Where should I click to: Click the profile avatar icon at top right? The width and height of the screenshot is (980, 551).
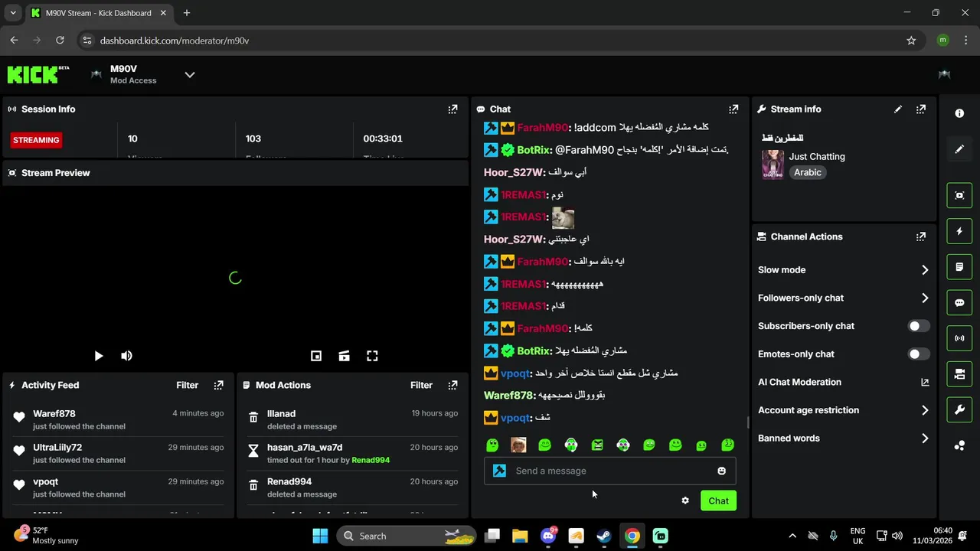[x=944, y=74]
